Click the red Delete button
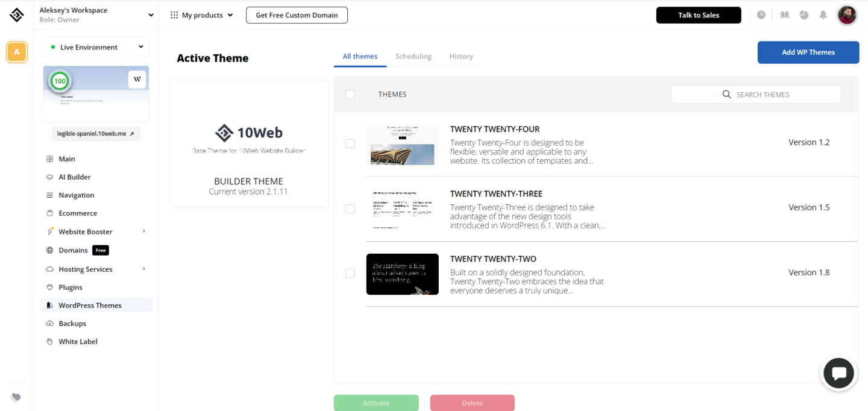 (473, 403)
